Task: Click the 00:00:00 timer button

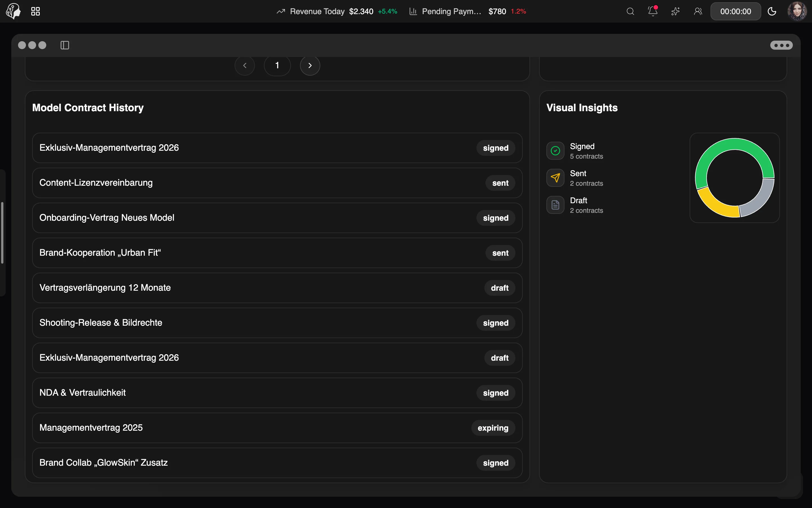Action: pos(736,11)
